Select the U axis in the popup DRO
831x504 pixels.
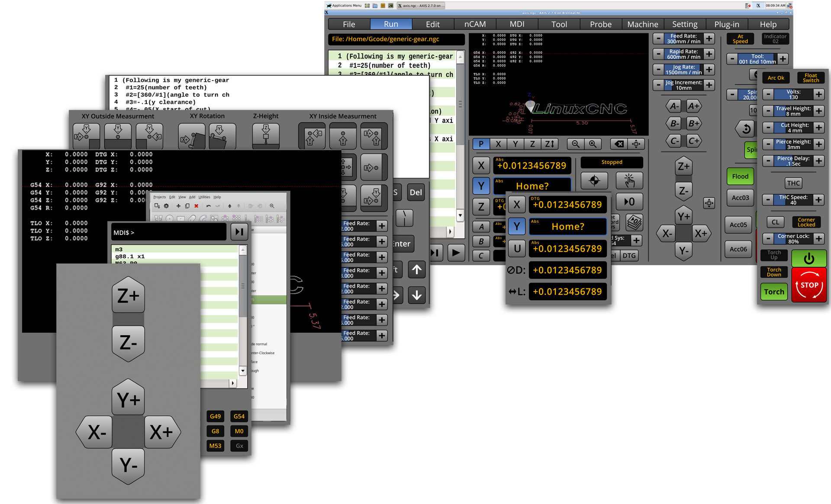[517, 248]
